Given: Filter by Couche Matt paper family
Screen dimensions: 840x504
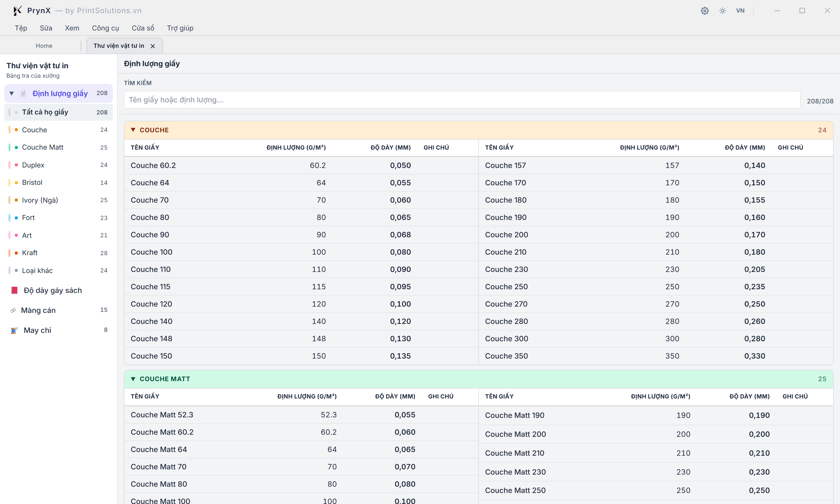Looking at the screenshot, I should 58,148.
